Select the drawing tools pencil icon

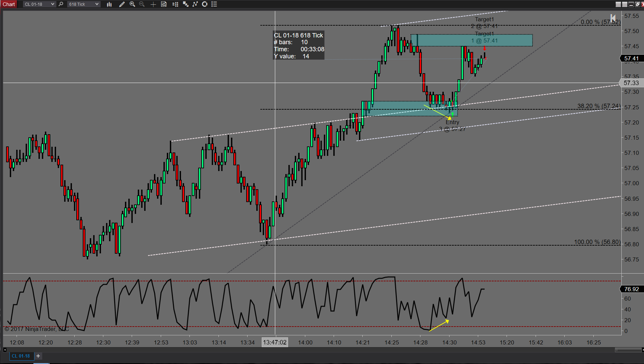point(122,4)
